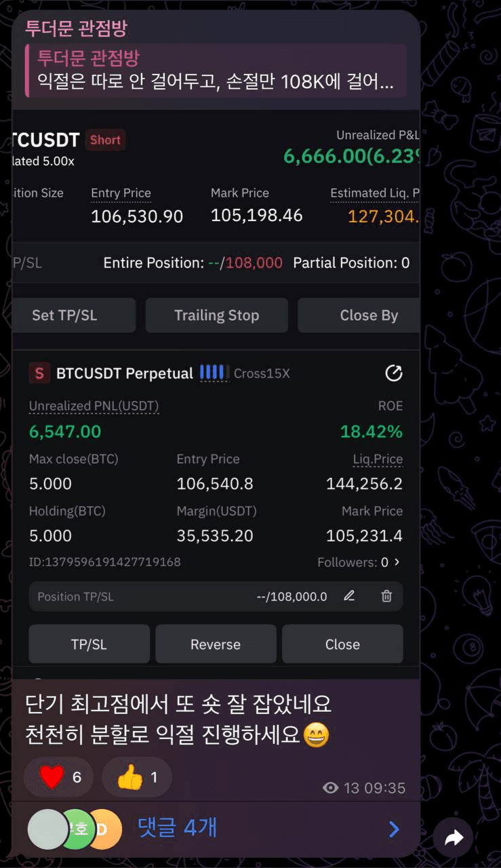Open the 댓글 4개 comments link

coord(178,828)
